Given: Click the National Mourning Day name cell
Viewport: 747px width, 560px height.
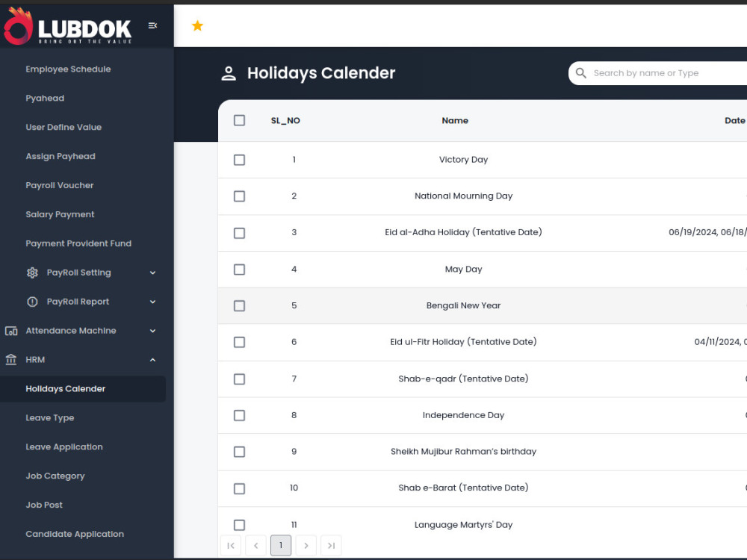Looking at the screenshot, I should coord(464,196).
